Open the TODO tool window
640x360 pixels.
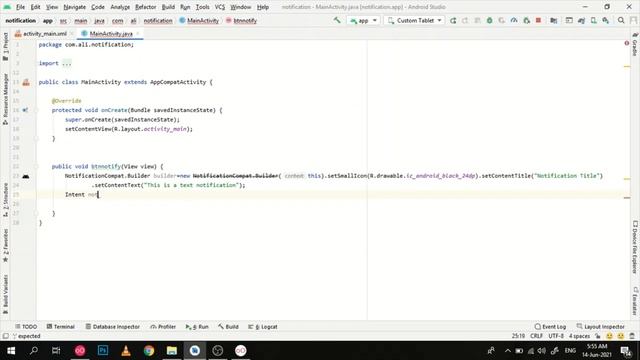26,327
